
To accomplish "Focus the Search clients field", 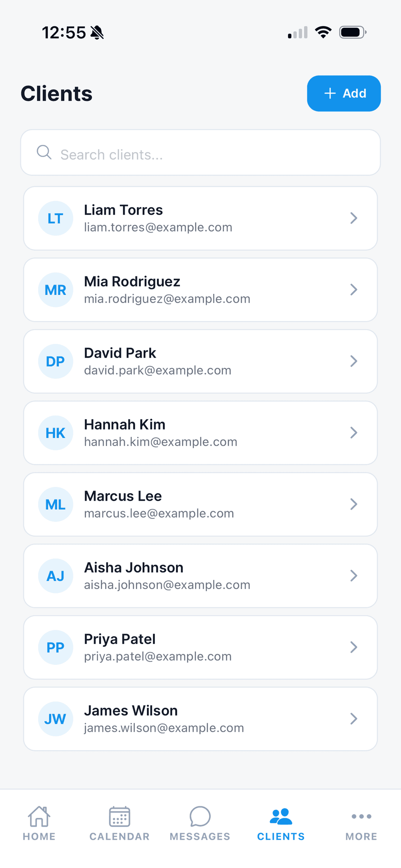I will click(200, 153).
